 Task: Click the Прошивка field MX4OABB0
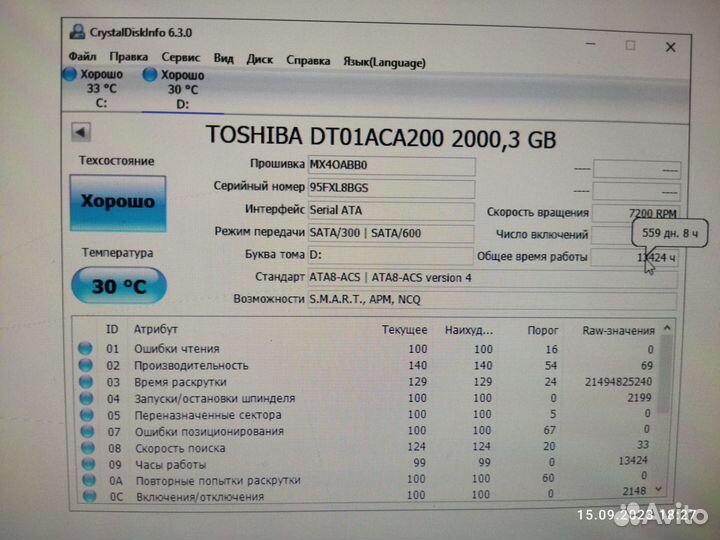click(391, 166)
